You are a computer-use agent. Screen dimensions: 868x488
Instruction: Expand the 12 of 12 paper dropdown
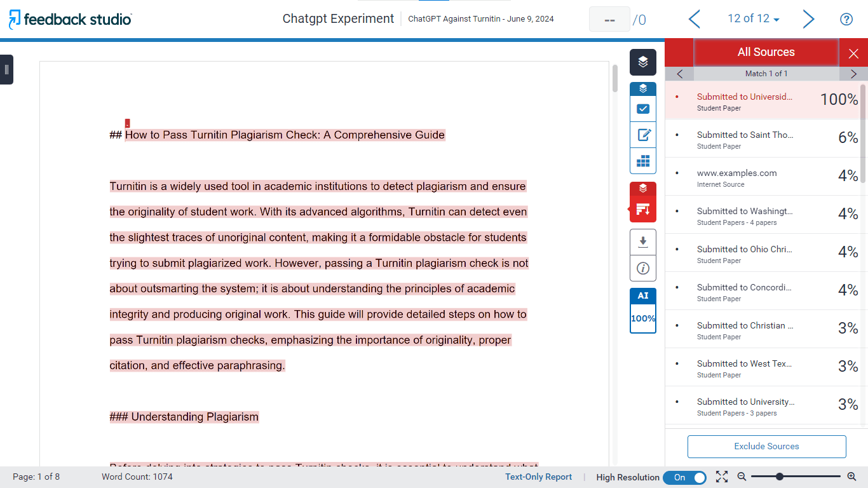(754, 19)
